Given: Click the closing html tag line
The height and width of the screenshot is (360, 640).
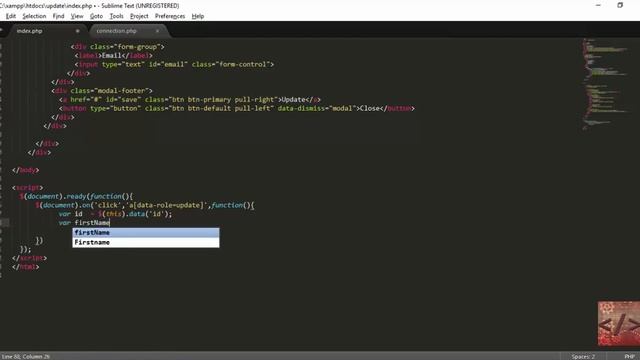Looking at the screenshot, I should (x=25, y=267).
